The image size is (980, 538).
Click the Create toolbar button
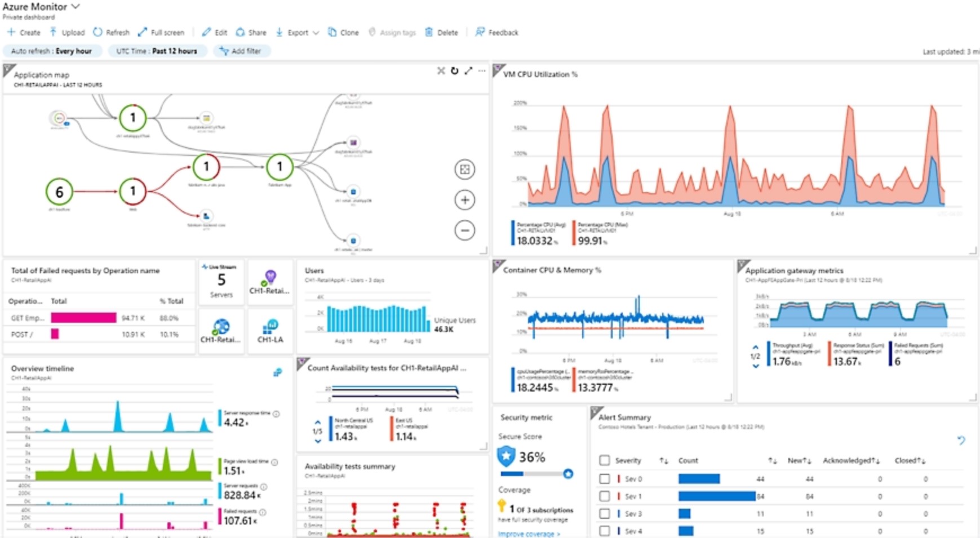24,33
